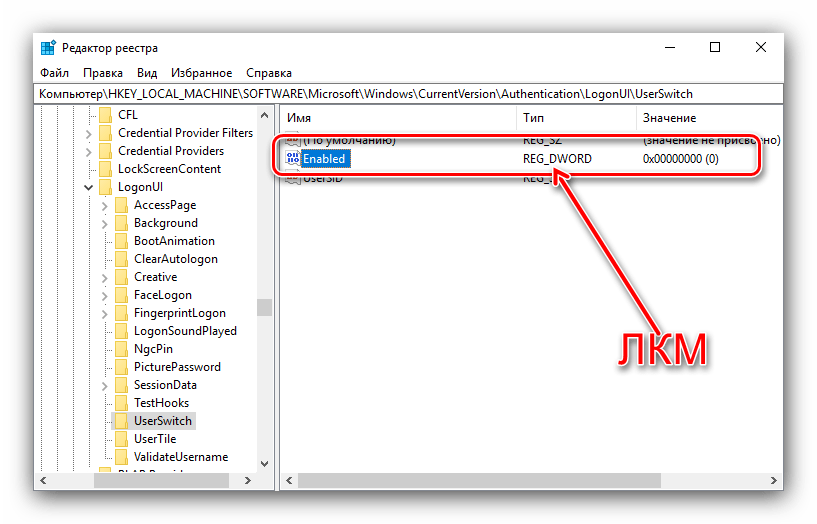Expand the AccessPage key

click(105, 206)
